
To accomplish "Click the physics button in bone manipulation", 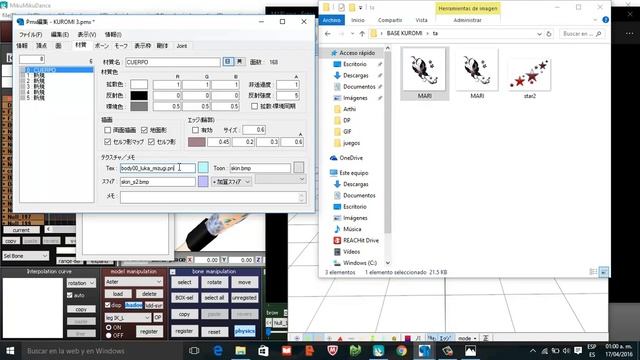I will [x=244, y=331].
